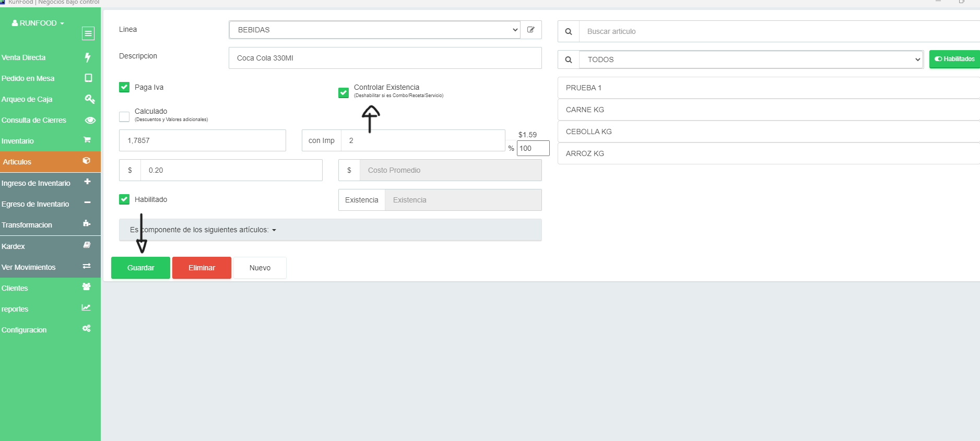Viewport: 980px width, 441px height.
Task: Click the eye icon for Consulta de Cierres
Action: [x=90, y=120]
